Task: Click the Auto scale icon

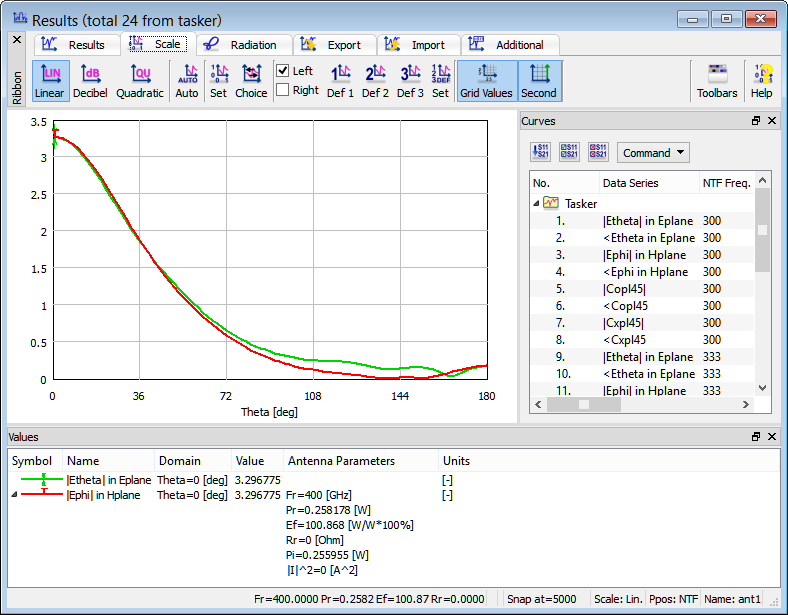Action: [x=187, y=81]
